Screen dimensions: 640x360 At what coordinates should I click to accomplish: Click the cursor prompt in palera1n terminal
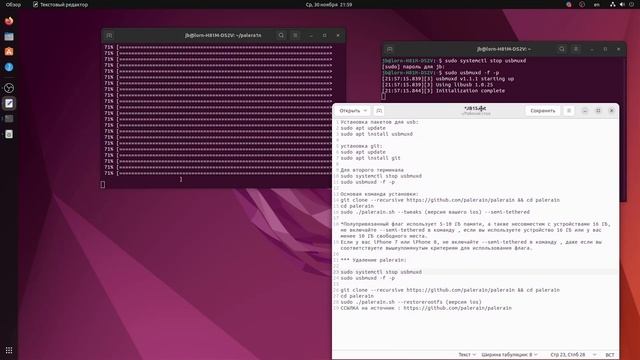pyautogui.click(x=102, y=185)
